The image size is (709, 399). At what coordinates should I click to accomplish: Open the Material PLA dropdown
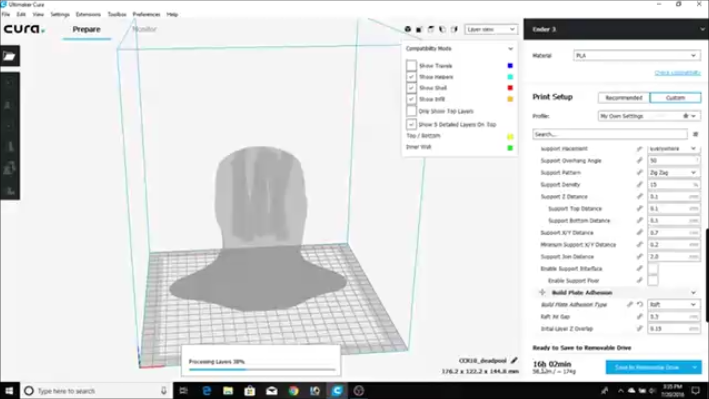(x=636, y=56)
